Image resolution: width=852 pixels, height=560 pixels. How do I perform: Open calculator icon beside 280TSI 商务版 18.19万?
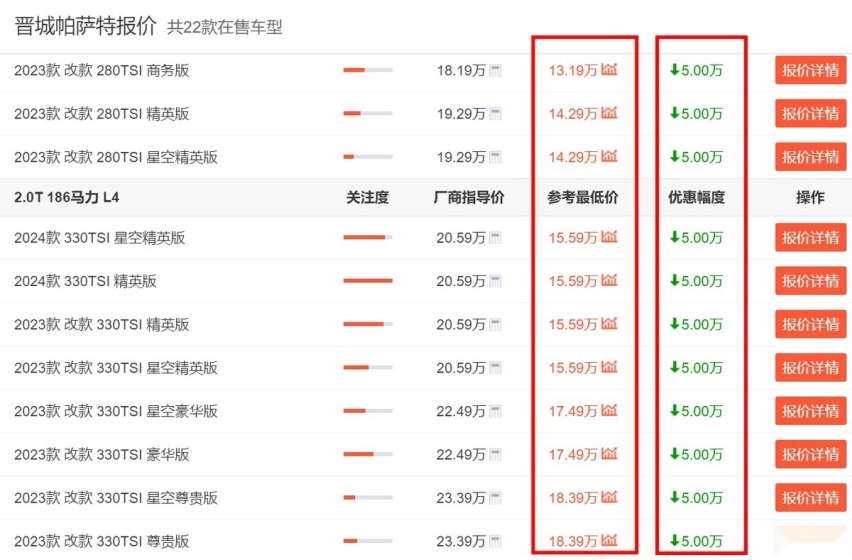click(495, 71)
